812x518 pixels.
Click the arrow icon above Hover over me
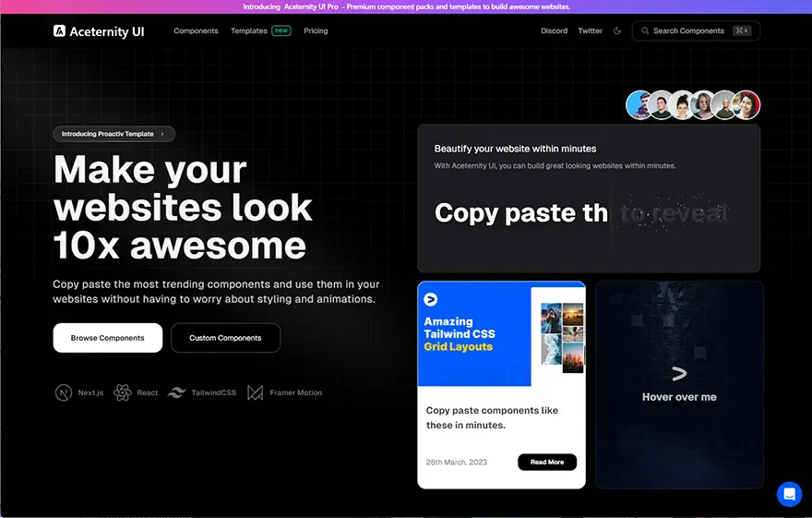tap(679, 373)
